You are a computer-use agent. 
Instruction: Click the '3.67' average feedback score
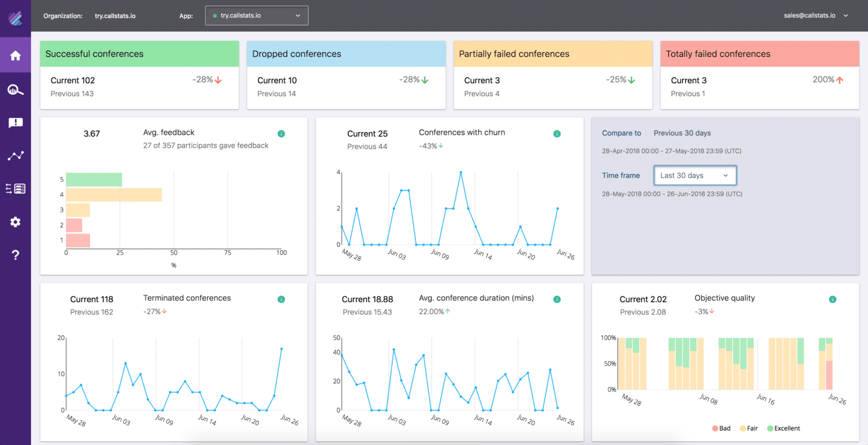[92, 133]
